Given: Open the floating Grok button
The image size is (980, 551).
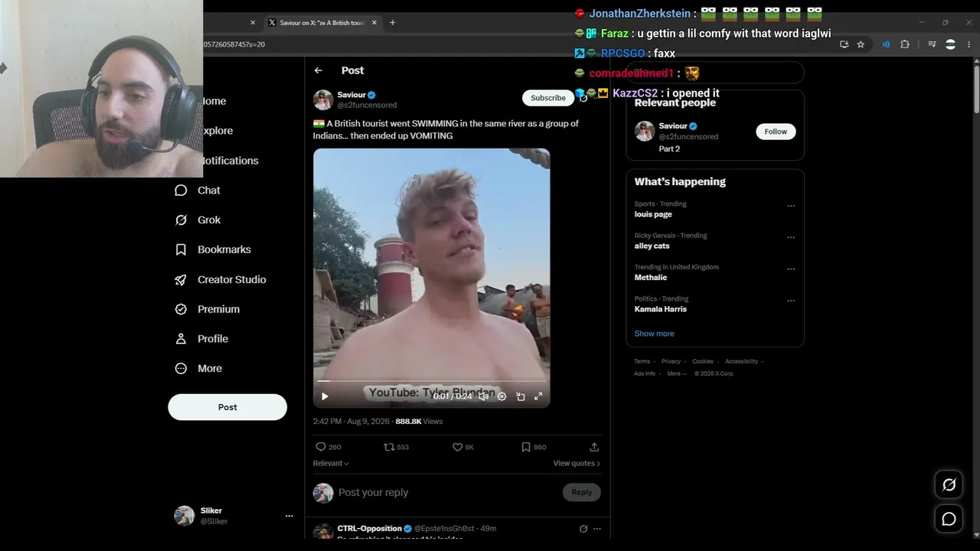Looking at the screenshot, I should pyautogui.click(x=949, y=484).
